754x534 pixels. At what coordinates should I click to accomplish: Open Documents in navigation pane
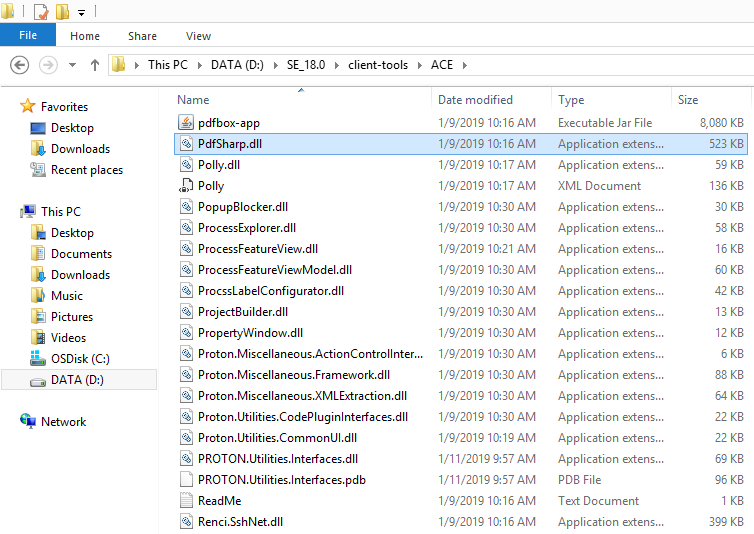81,254
